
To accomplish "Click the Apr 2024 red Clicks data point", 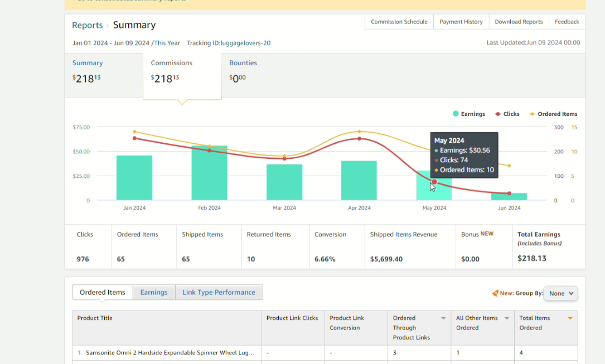I will pos(359,138).
